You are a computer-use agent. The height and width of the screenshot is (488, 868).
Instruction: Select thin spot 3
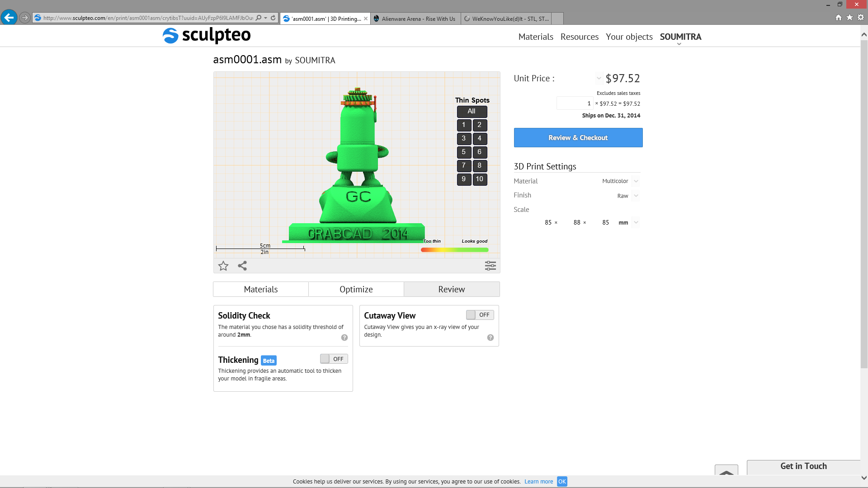464,138
